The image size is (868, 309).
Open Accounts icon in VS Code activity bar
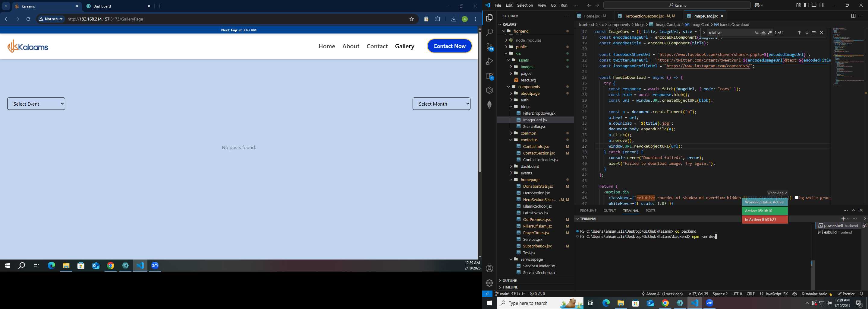[x=489, y=269]
